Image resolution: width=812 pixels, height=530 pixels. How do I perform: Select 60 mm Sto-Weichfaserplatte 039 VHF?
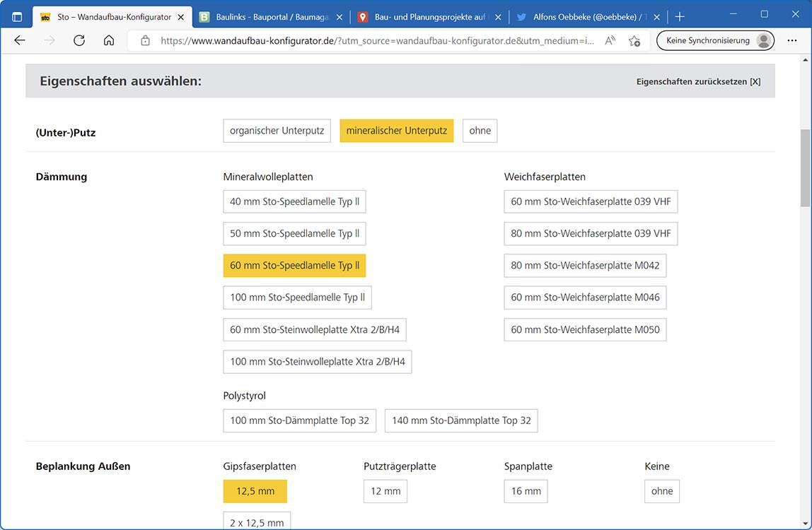click(591, 201)
